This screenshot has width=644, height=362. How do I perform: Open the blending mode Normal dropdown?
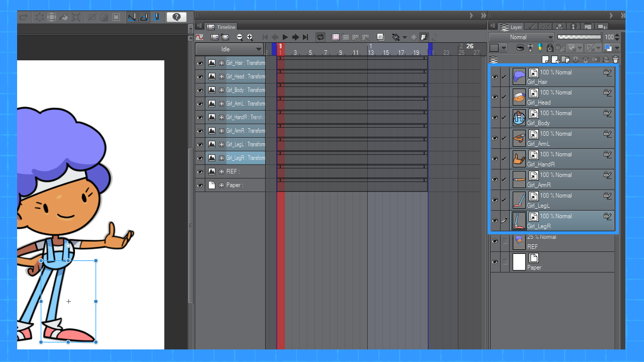[522, 37]
